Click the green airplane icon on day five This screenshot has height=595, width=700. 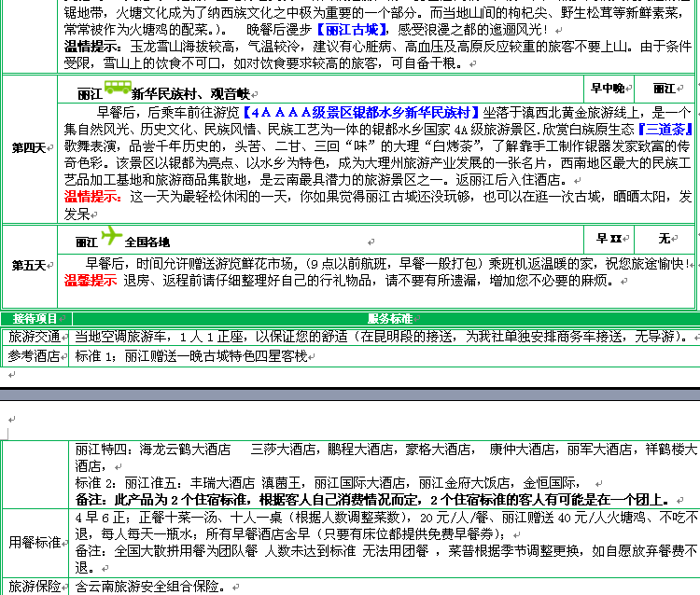[111, 236]
